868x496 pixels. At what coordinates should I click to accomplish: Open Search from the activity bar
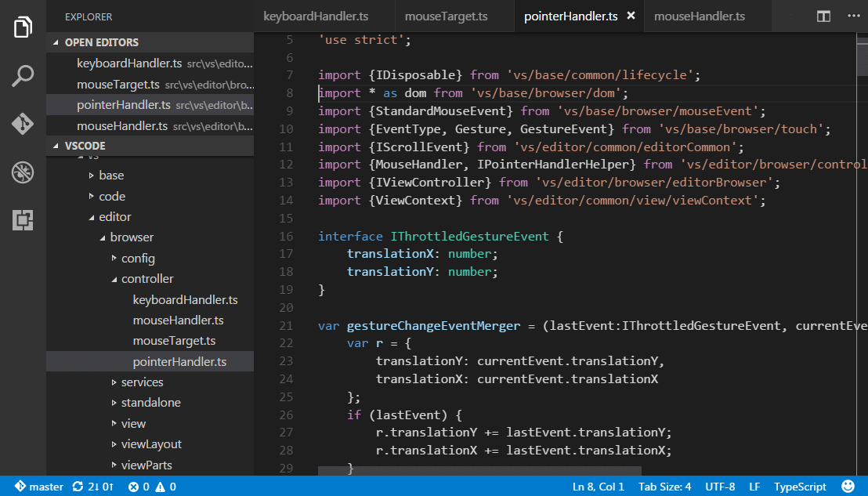coord(22,75)
